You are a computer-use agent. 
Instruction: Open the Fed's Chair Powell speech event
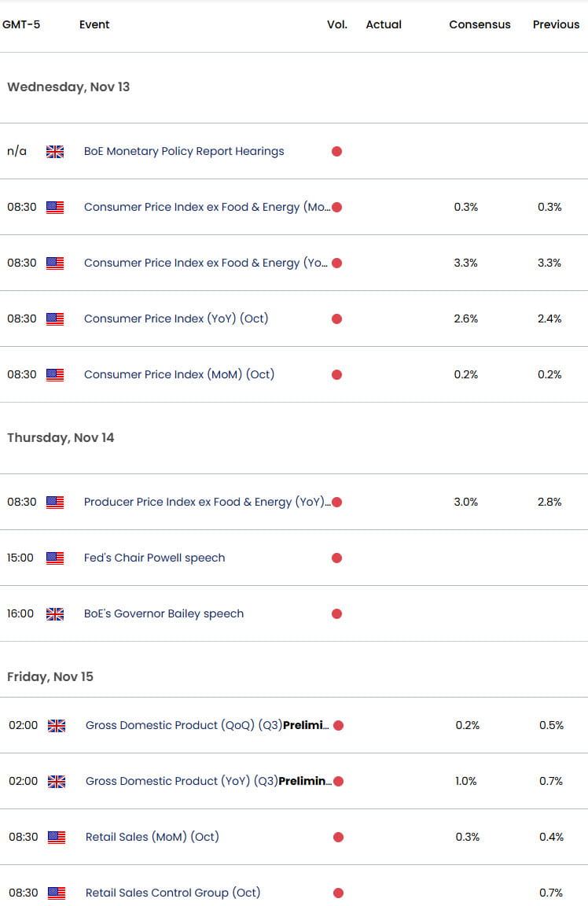(x=154, y=558)
